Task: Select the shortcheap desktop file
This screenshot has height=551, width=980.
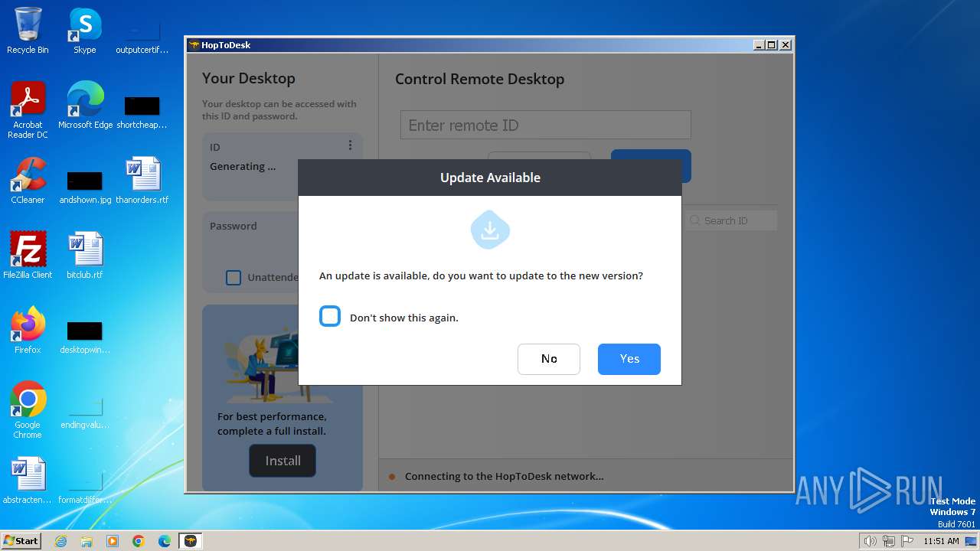Action: [x=142, y=111]
